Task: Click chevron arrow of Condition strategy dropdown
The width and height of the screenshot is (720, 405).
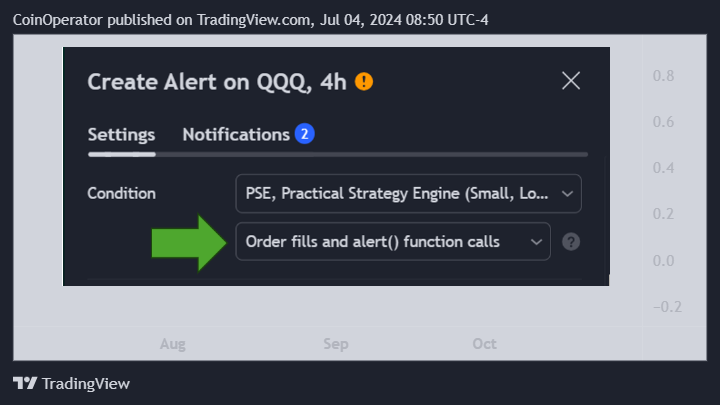Action: pyautogui.click(x=567, y=194)
